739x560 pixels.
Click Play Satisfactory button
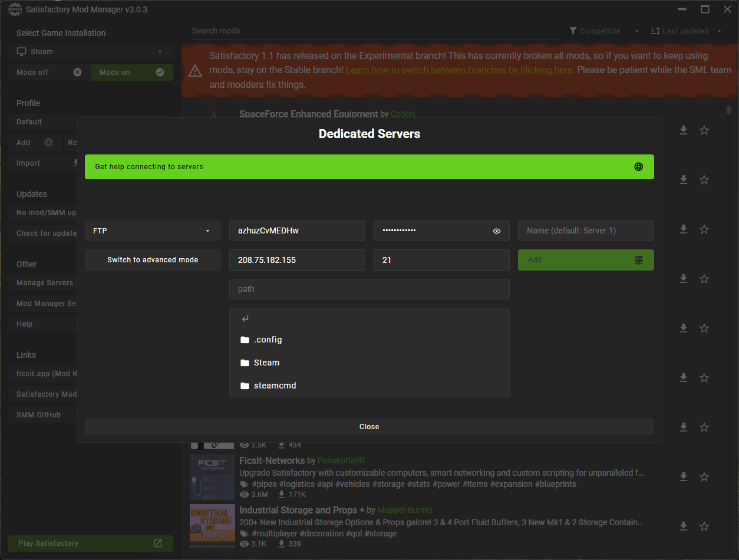(x=91, y=543)
